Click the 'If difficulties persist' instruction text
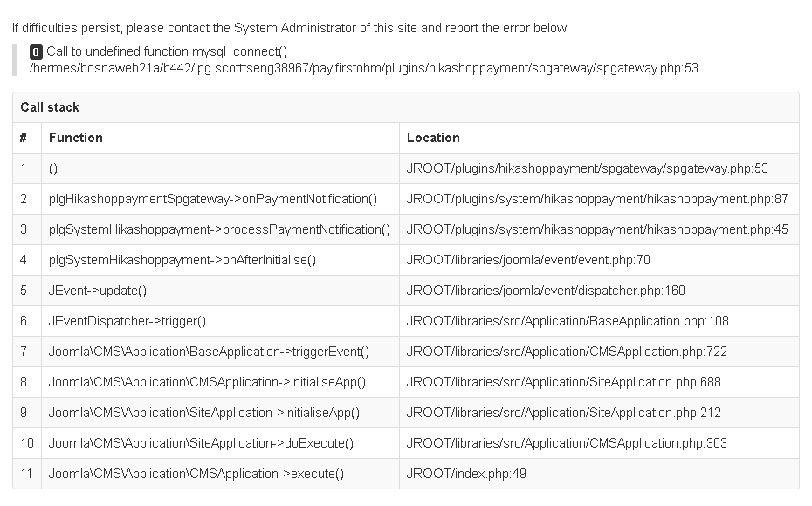Viewport: 812px width, 506px height. 291,28
